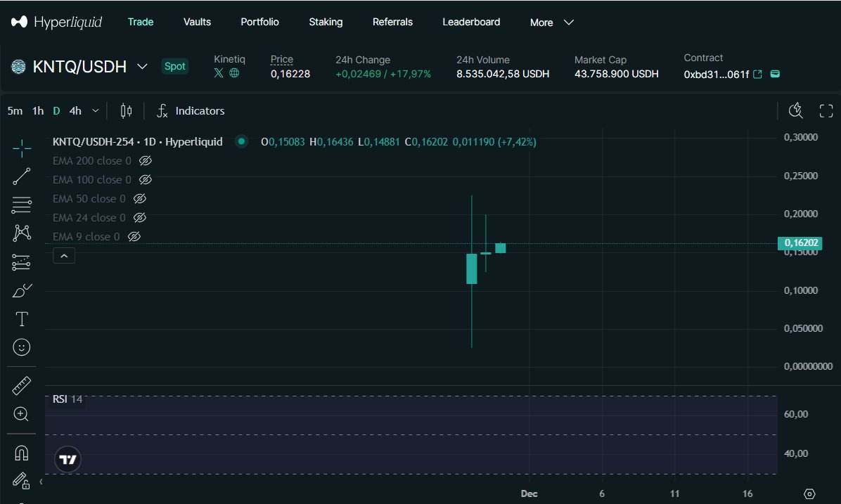841x504 pixels.
Task: Open the Referrals page
Action: pos(392,22)
